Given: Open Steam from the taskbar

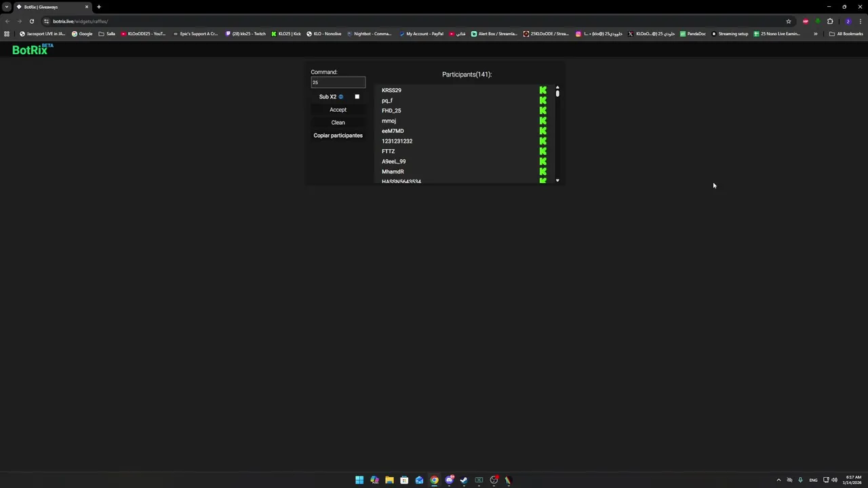Looking at the screenshot, I should (464, 480).
